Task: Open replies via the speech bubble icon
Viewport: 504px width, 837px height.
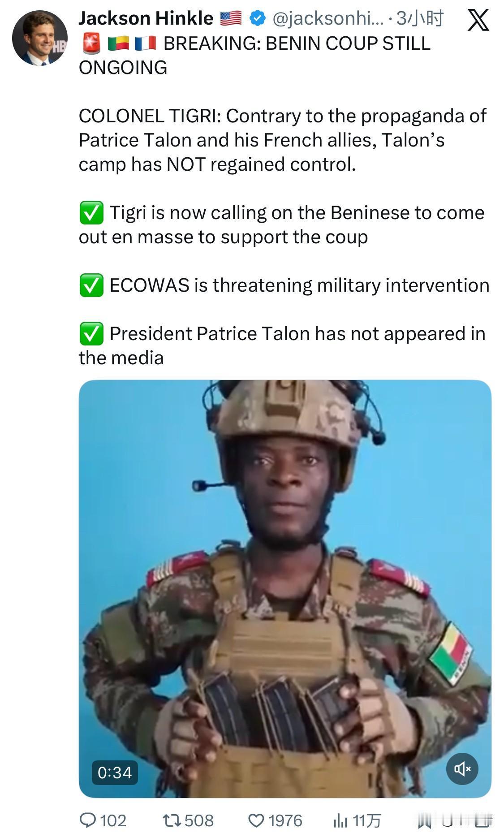Action: [87, 820]
